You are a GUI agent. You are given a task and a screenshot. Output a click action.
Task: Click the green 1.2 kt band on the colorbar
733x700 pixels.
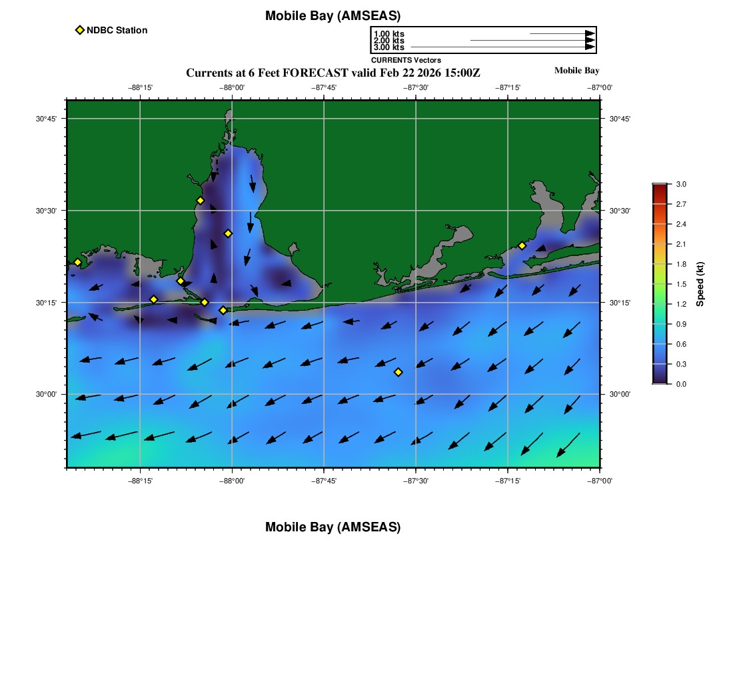660,304
